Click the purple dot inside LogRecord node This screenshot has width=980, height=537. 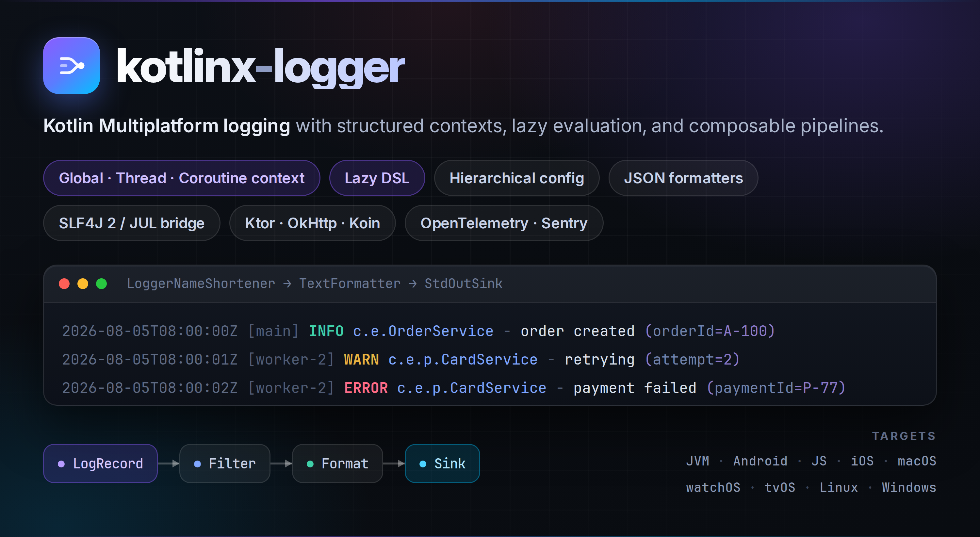point(61,464)
